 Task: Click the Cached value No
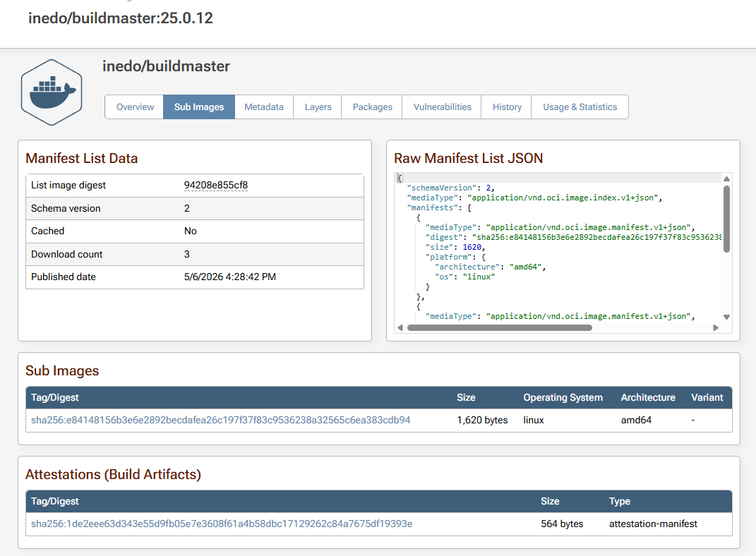click(191, 231)
